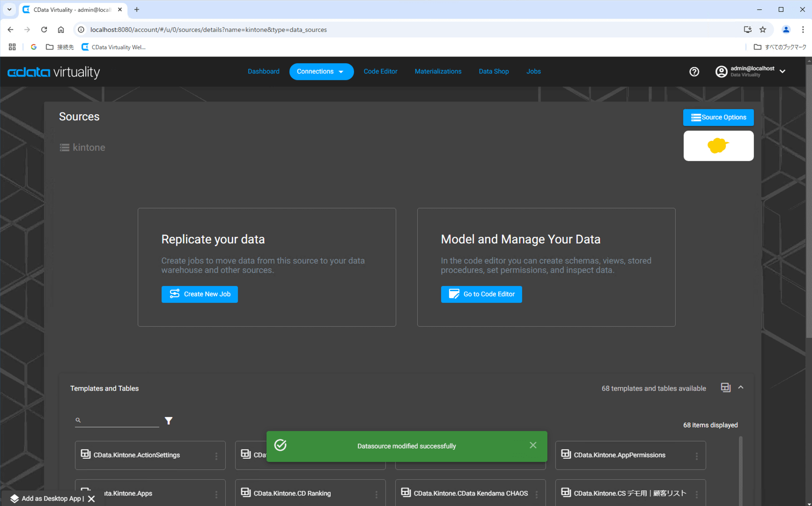The width and height of the screenshot is (812, 506).
Task: Open options menu for CData.Kintone.CD Ranking
Action: pyautogui.click(x=376, y=494)
